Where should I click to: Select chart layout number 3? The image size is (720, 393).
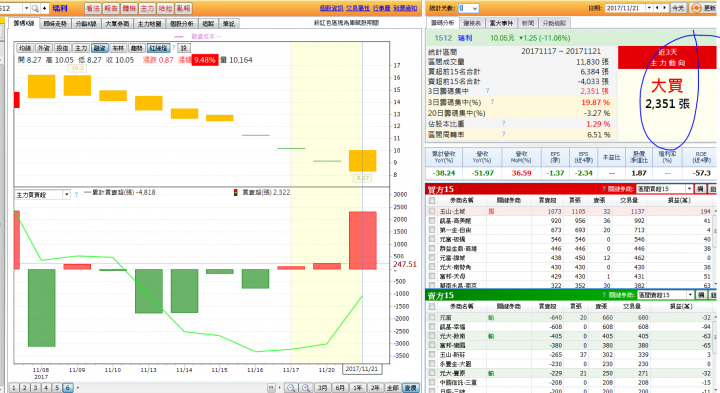click(35, 388)
